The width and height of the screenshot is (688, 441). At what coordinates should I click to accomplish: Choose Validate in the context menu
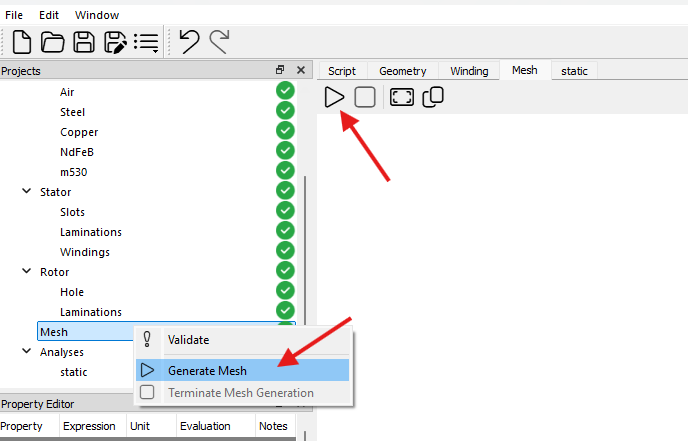188,340
